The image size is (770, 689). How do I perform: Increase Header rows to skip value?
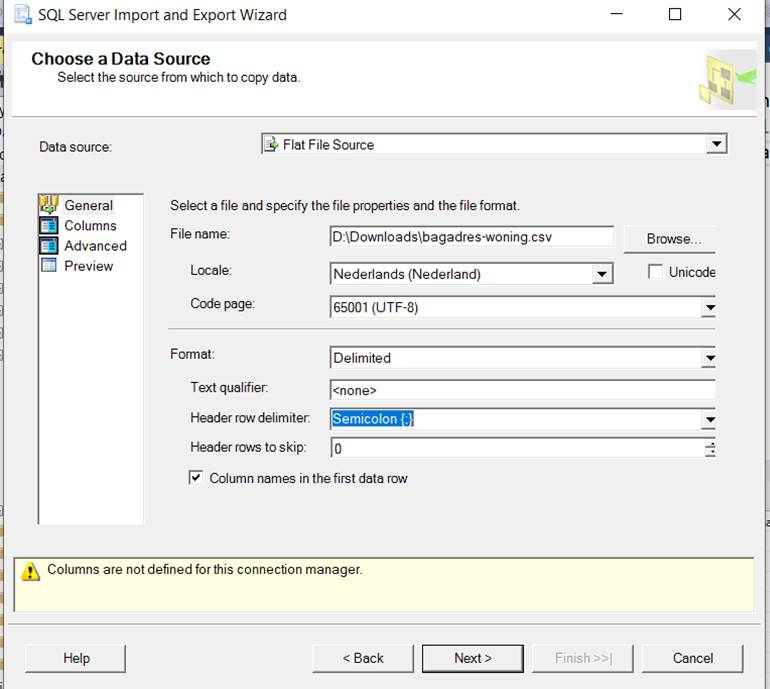coord(710,444)
